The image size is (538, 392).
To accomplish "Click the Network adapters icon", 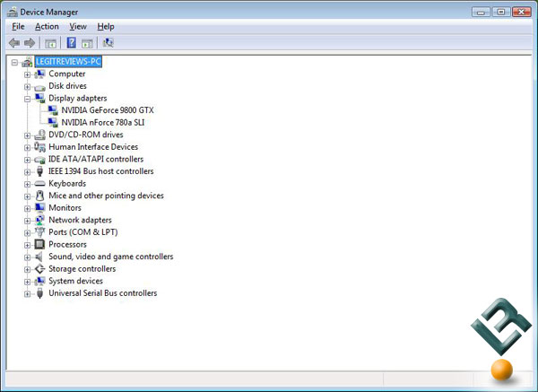I will point(39,220).
